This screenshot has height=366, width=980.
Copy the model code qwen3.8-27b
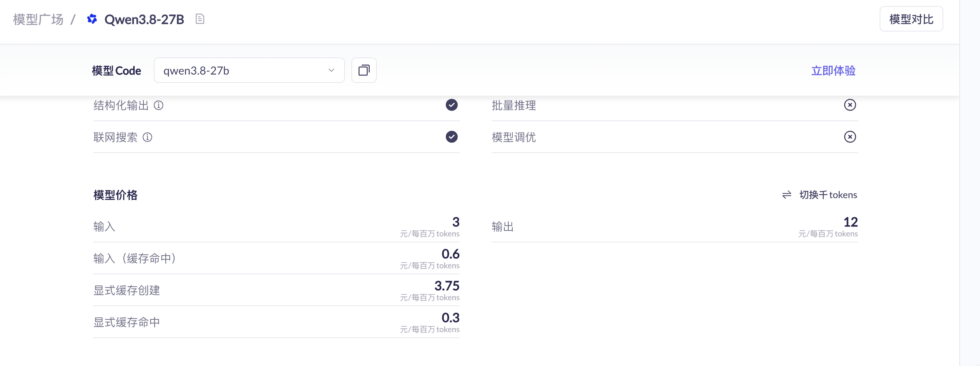click(x=364, y=70)
